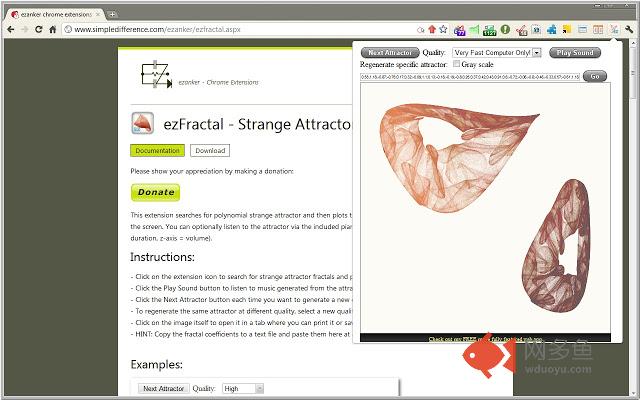Click the Examples: heading
Screen dimensions: 640x400
157,364
